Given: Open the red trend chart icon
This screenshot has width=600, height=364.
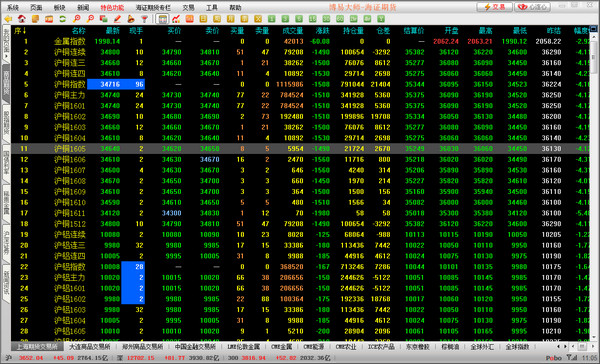Looking at the screenshot, I should click(x=176, y=19).
